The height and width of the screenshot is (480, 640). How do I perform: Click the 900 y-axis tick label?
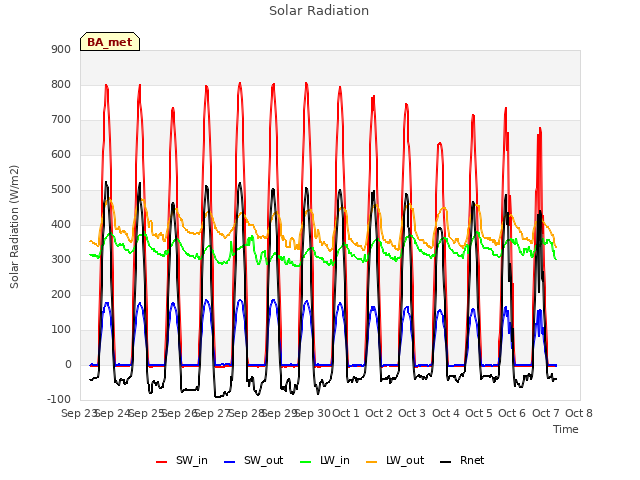click(x=61, y=49)
